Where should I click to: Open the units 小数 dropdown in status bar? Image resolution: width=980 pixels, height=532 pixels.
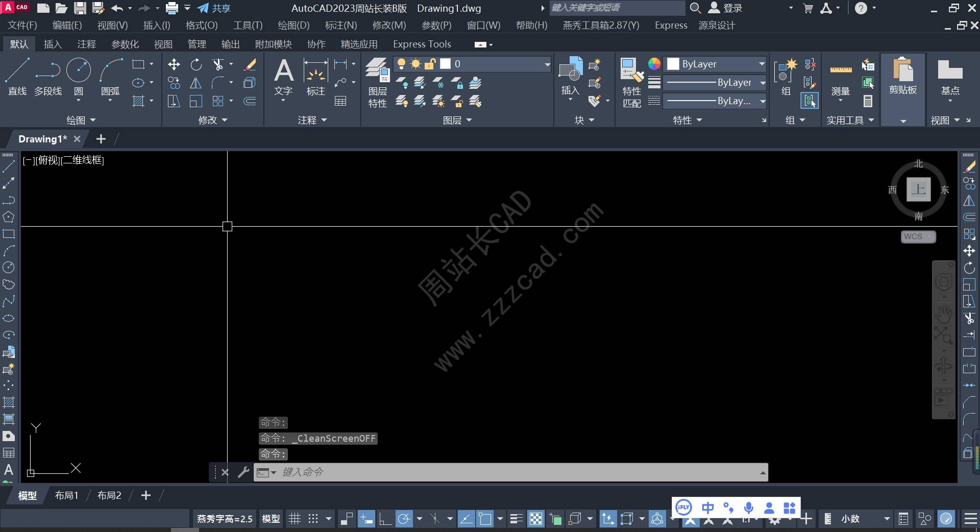point(865,519)
